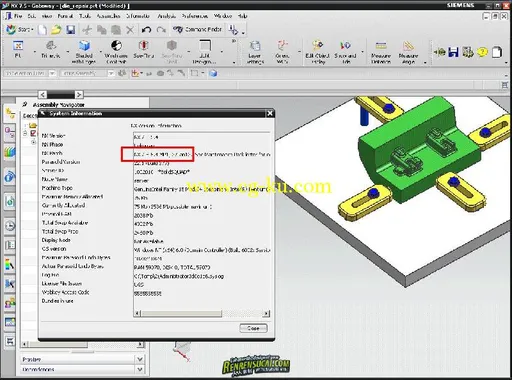Open the Command Finder
This screenshot has height=380, width=512.
tap(197, 30)
